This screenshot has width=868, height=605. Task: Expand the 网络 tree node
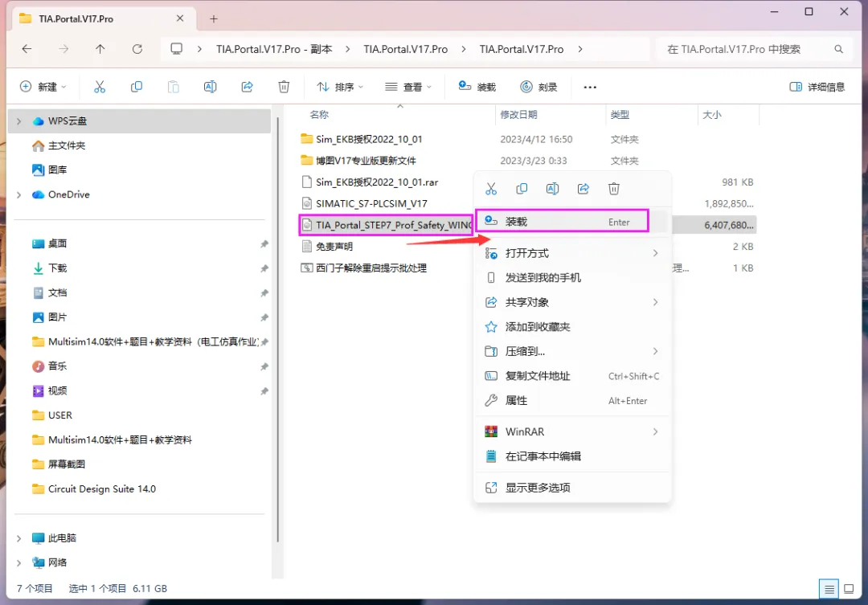pos(18,563)
